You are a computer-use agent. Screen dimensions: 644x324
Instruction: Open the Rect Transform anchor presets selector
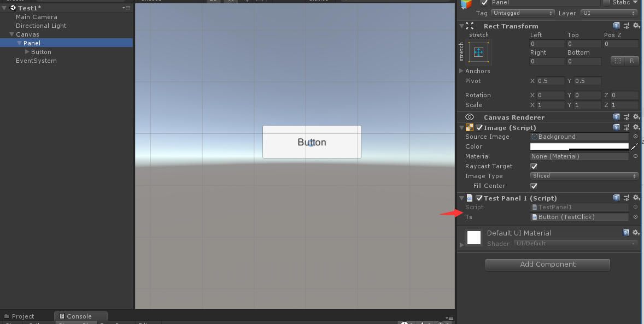pos(478,52)
